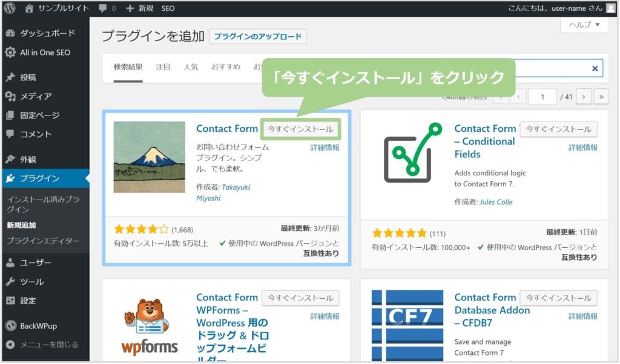Switch to 注目 tab

click(163, 67)
